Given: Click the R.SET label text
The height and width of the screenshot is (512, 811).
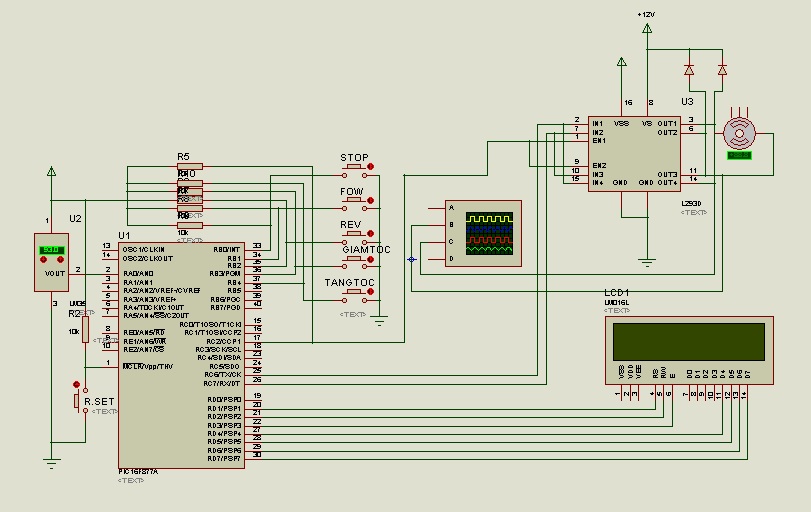Looking at the screenshot, I should [99, 401].
